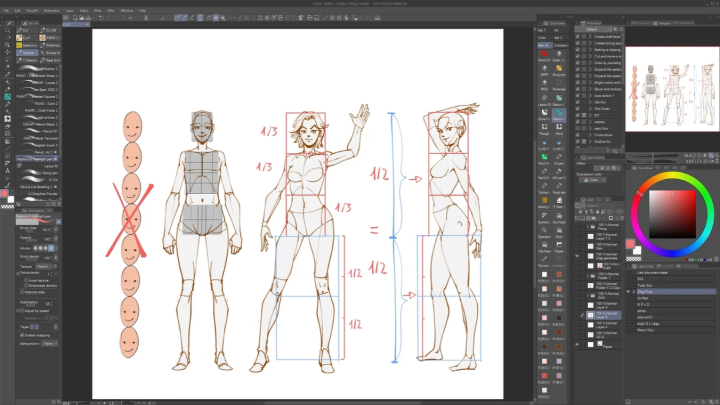The height and width of the screenshot is (405, 720).
Task: Pick Lasso fill icon in Quick Access
Action: (544, 98)
